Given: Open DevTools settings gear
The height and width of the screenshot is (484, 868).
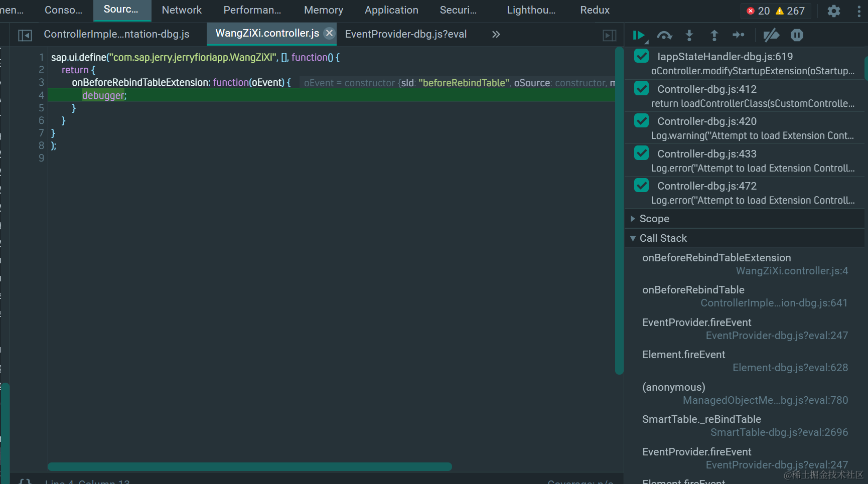Looking at the screenshot, I should 834,11.
